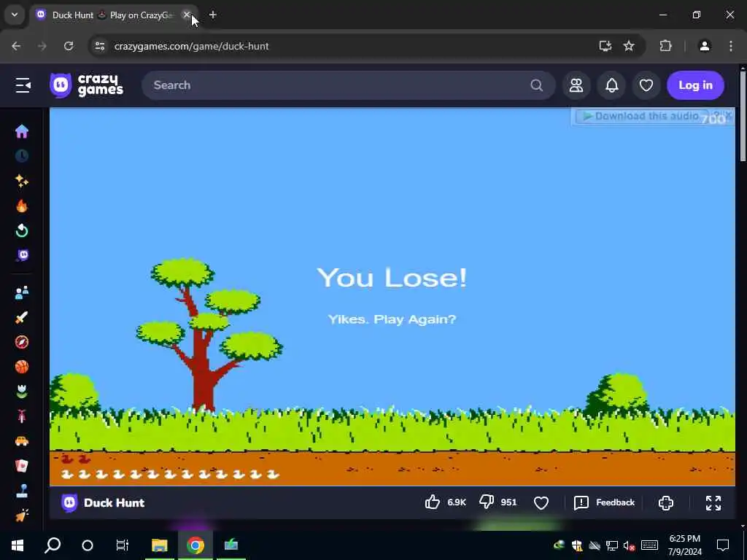Open the Windows Start menu
Viewport: 747px width, 560px height.
pos(18,545)
